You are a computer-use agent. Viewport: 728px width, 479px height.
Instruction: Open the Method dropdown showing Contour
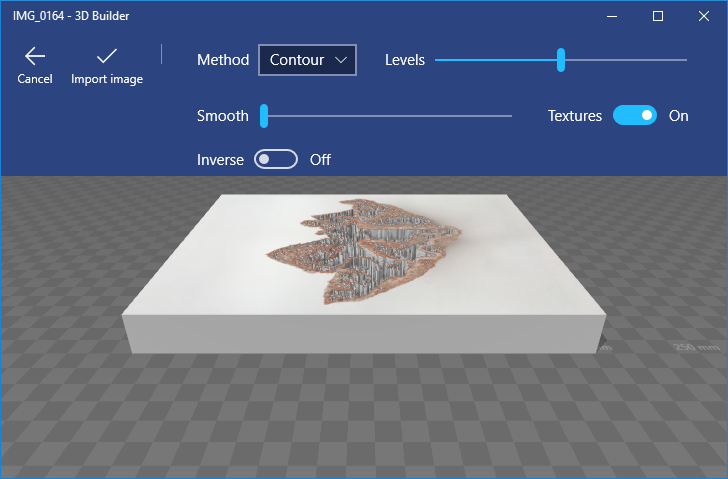pyautogui.click(x=307, y=60)
